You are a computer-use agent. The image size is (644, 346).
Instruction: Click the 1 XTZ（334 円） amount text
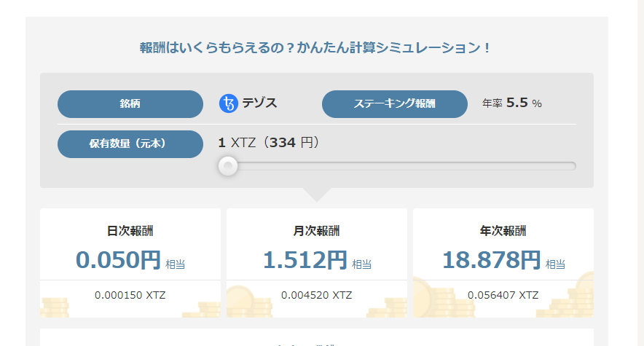(269, 143)
